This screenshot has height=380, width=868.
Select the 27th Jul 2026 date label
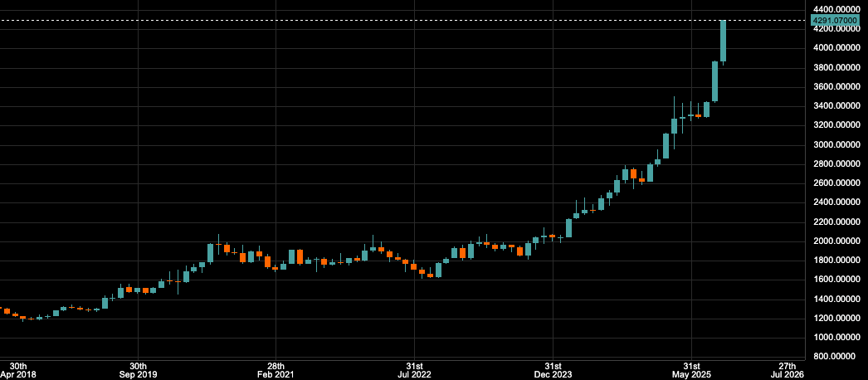(x=788, y=370)
